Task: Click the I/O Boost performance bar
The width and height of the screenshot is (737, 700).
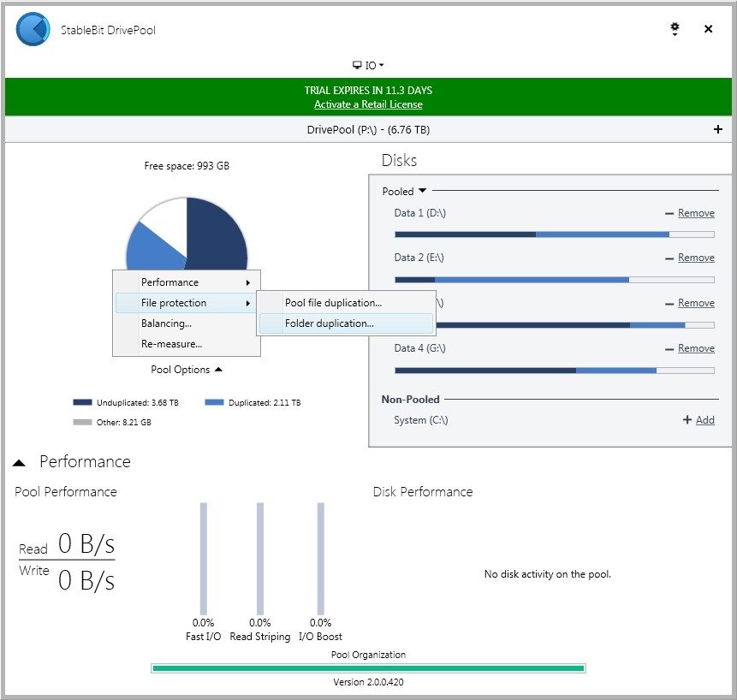Action: tap(320, 559)
